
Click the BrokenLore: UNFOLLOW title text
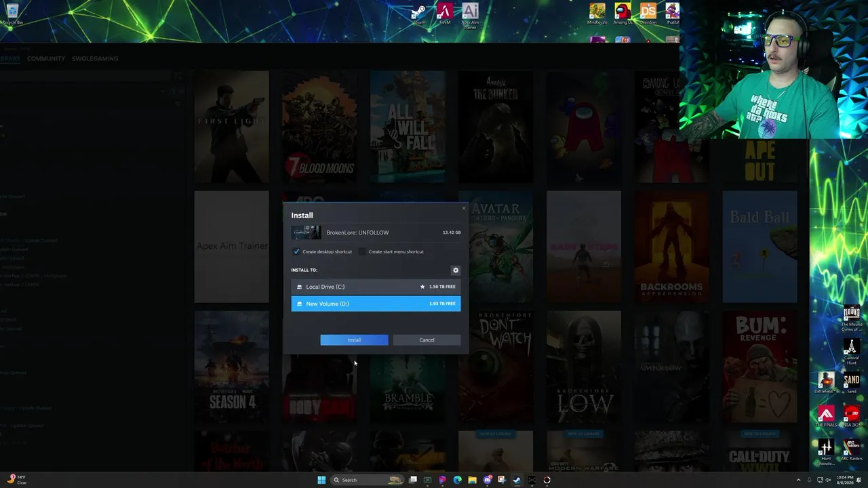pyautogui.click(x=357, y=232)
